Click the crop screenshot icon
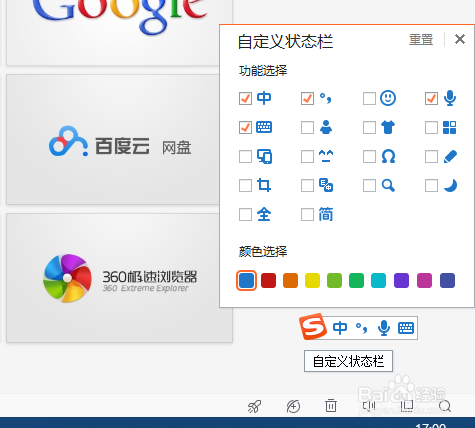Screen dimensions: 475x428 (264, 185)
